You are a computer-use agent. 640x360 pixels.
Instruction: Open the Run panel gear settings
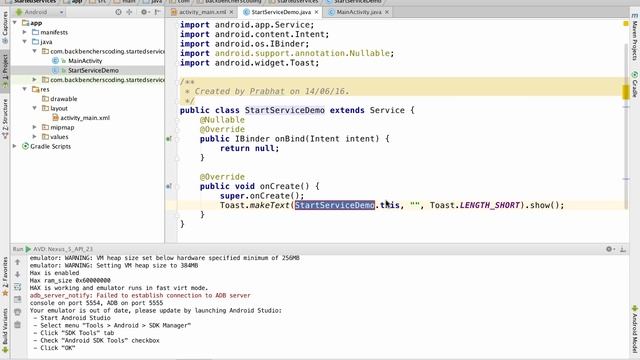pyautogui.click(x=610, y=249)
